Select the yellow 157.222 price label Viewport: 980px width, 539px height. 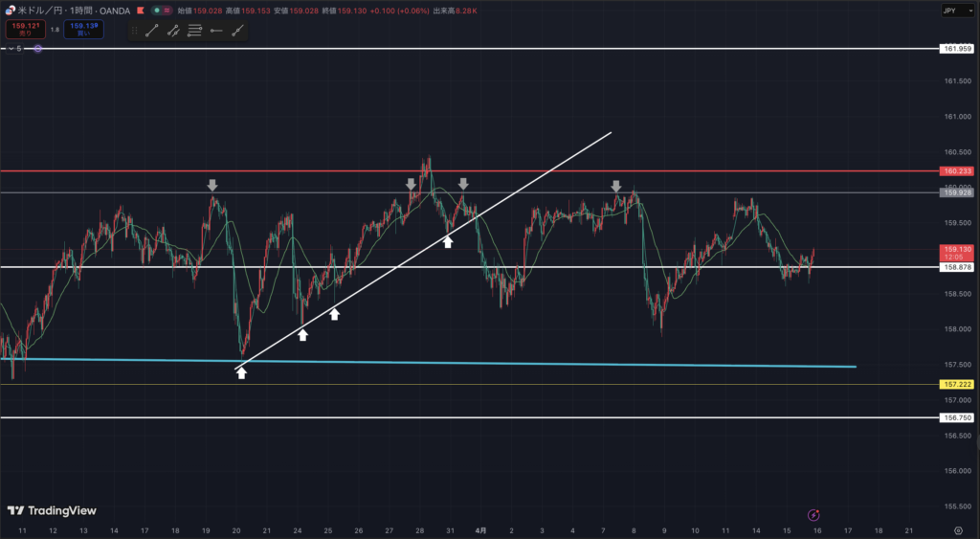pyautogui.click(x=958, y=384)
